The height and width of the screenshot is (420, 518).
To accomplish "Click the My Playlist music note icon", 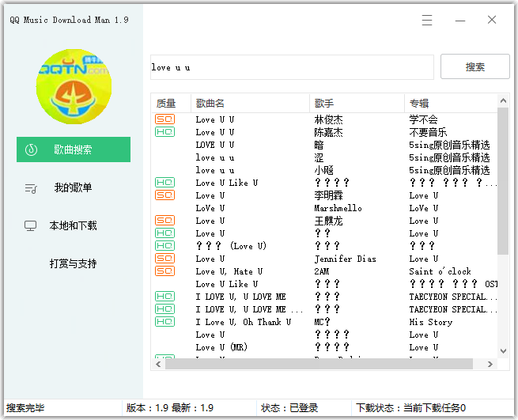I will tap(32, 187).
